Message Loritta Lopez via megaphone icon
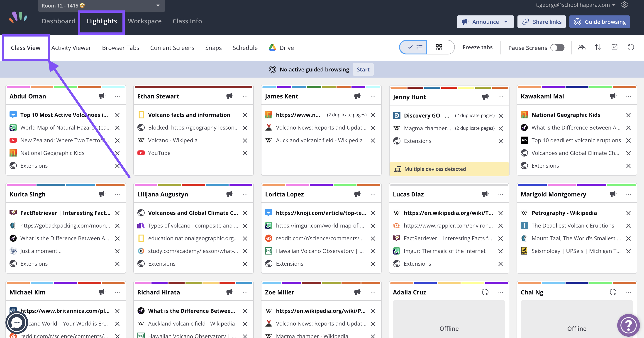Image resolution: width=644 pixels, height=338 pixels. pos(357,194)
